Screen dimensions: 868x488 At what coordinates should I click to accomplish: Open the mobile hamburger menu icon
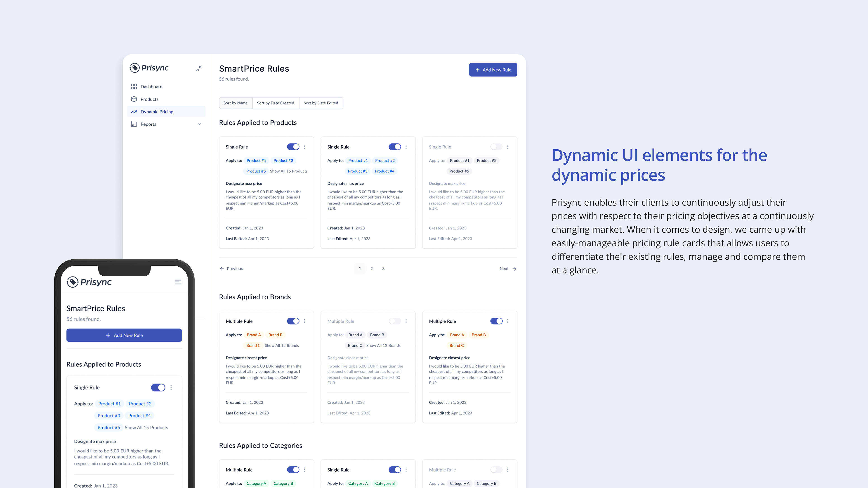tap(178, 282)
